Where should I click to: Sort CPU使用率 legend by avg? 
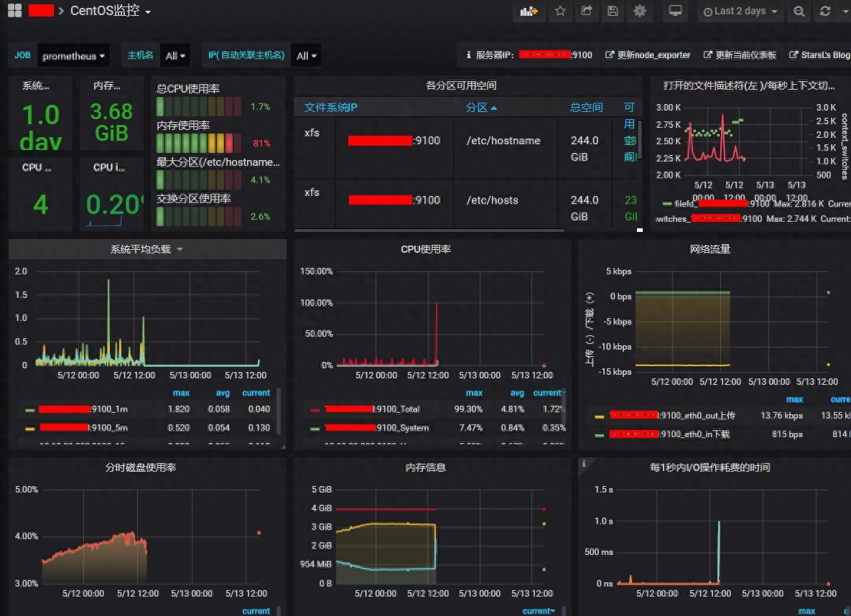[517, 393]
